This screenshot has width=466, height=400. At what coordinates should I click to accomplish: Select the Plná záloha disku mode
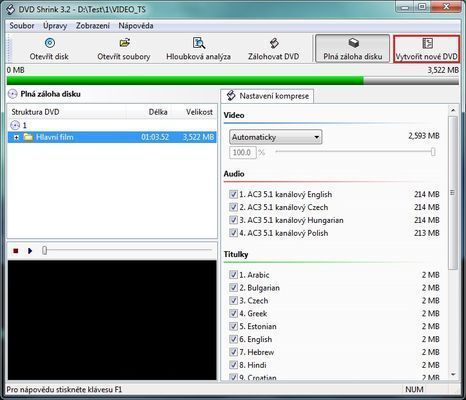tap(352, 49)
